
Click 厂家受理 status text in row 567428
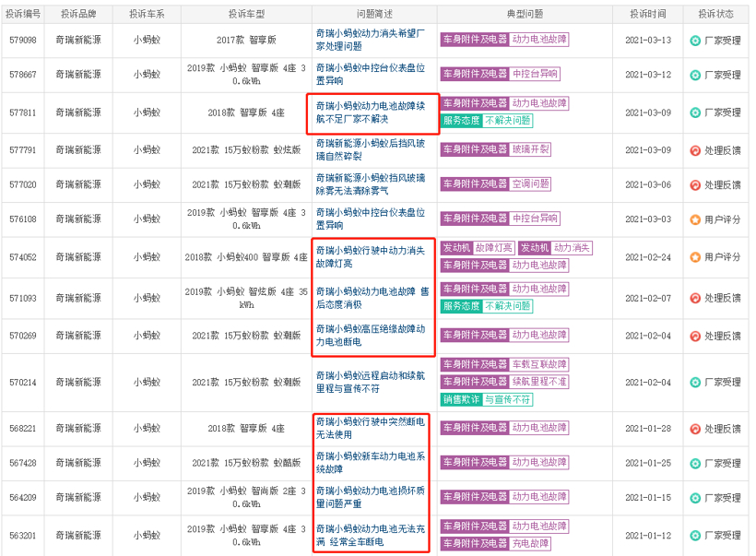pyautogui.click(x=722, y=464)
